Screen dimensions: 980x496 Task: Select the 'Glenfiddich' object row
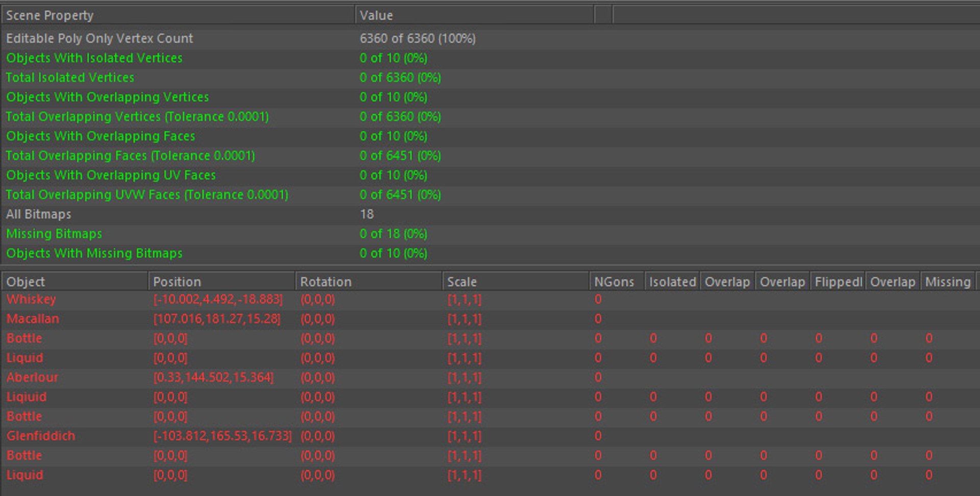tap(490, 436)
